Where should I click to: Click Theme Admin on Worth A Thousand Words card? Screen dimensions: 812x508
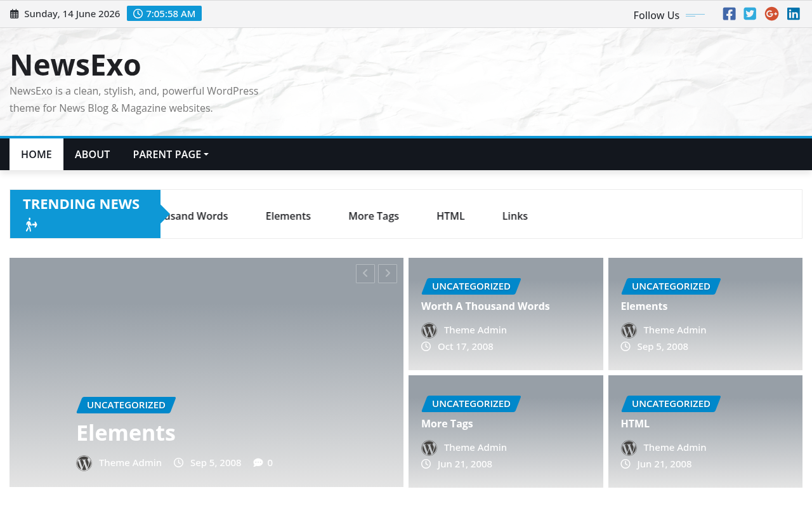(x=475, y=330)
